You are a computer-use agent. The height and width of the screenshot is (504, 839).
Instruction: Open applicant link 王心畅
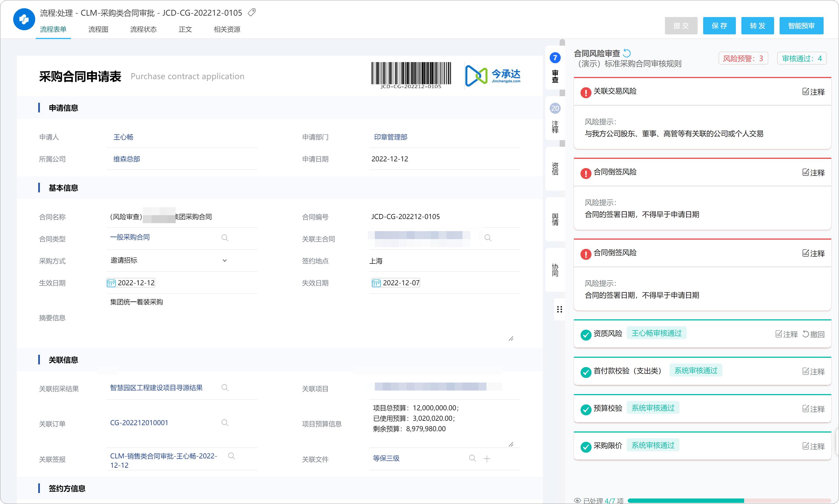[x=123, y=137]
